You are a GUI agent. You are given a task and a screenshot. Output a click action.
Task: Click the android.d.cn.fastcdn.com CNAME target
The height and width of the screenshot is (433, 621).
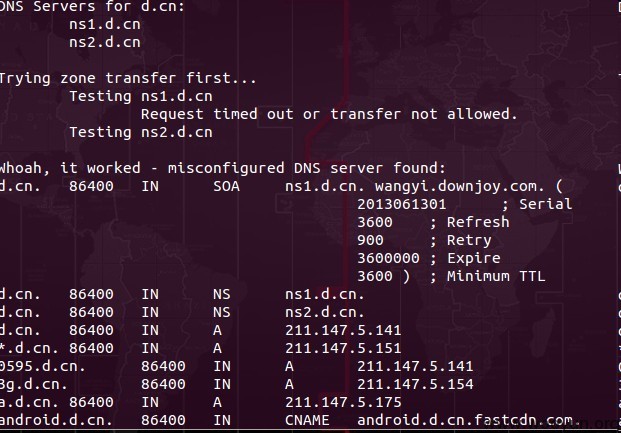pos(469,420)
